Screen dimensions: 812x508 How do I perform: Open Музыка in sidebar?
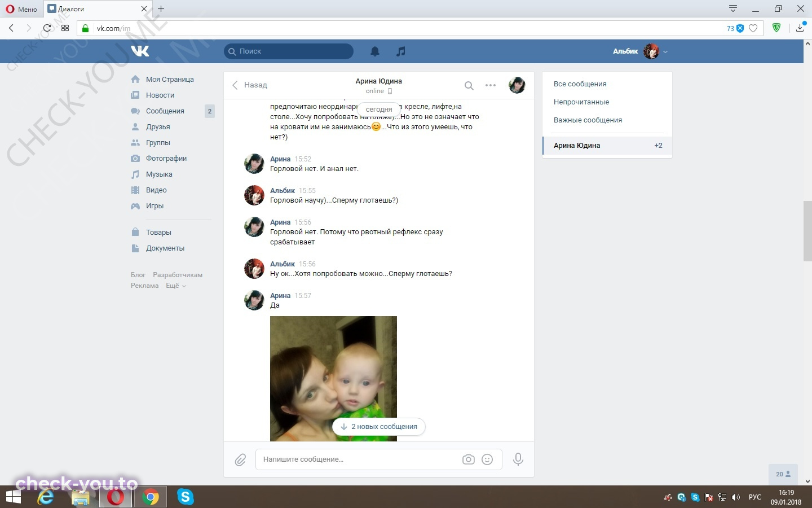click(x=159, y=174)
